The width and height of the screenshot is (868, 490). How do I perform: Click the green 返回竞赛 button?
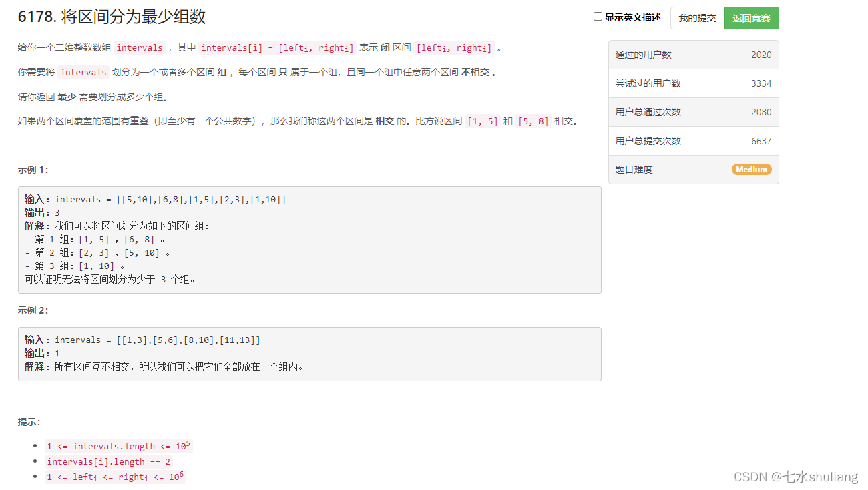(x=751, y=18)
